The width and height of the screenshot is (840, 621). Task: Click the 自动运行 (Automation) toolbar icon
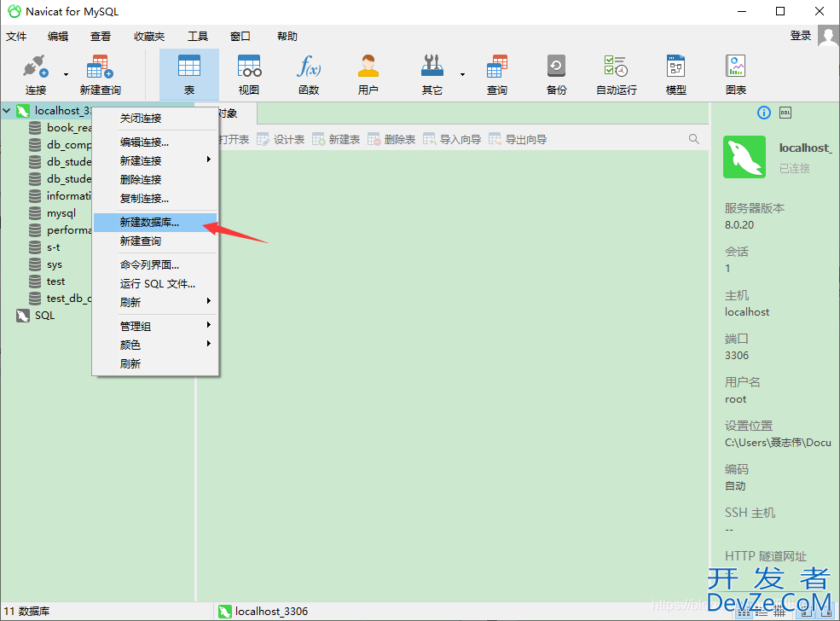pos(616,74)
